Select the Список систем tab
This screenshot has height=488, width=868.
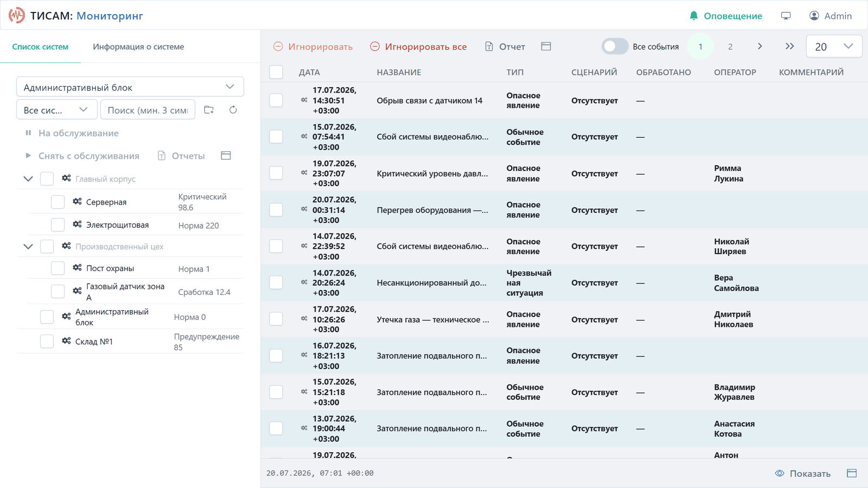click(x=40, y=47)
